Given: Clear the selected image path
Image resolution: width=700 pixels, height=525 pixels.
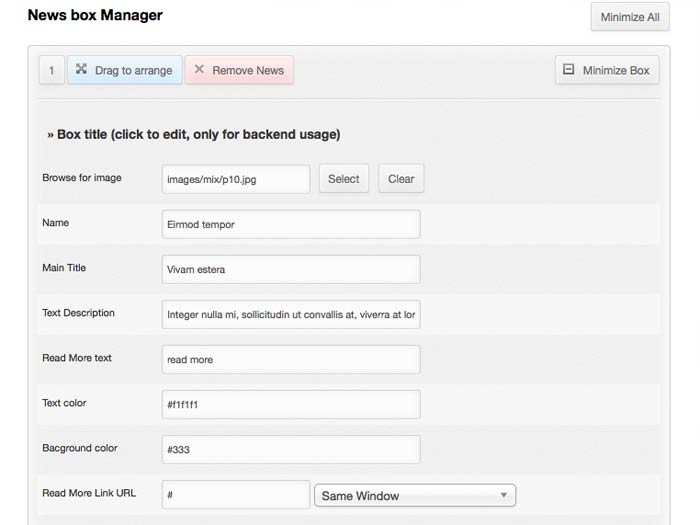Looking at the screenshot, I should tap(401, 179).
